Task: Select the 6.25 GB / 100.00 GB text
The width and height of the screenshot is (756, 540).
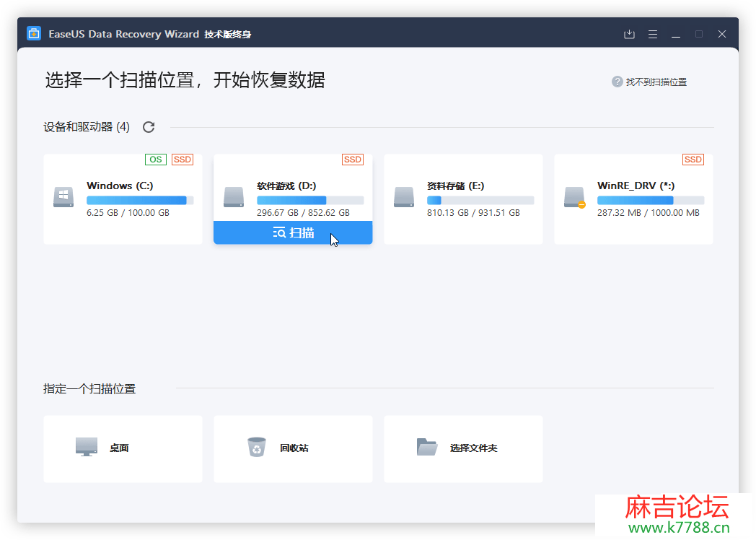Action: pos(128,213)
